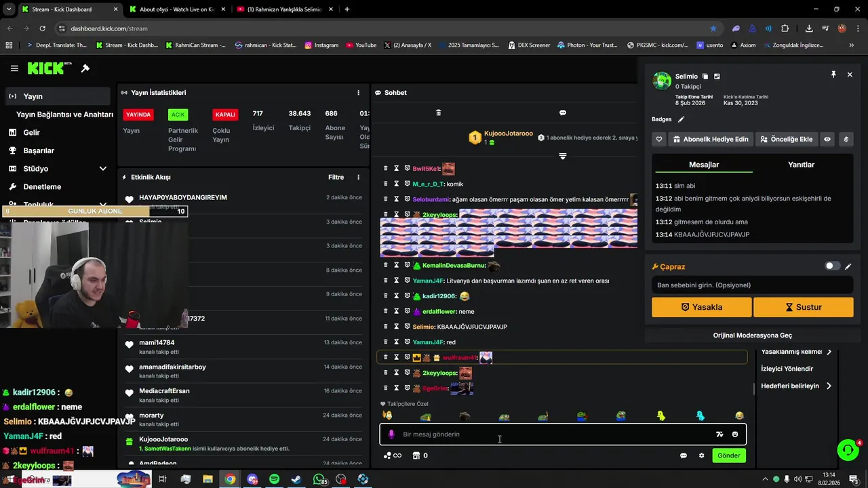Close the Selimio user card
This screenshot has height=488, width=868.
[x=850, y=75]
